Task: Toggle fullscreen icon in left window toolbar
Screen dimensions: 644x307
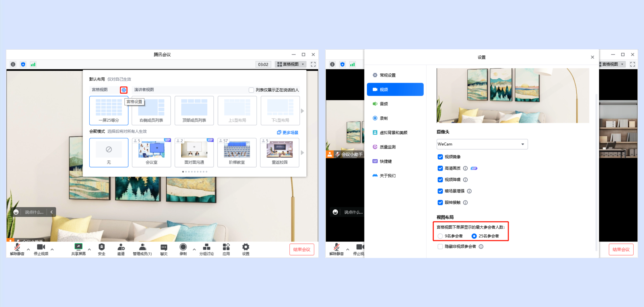Action: pos(313,64)
